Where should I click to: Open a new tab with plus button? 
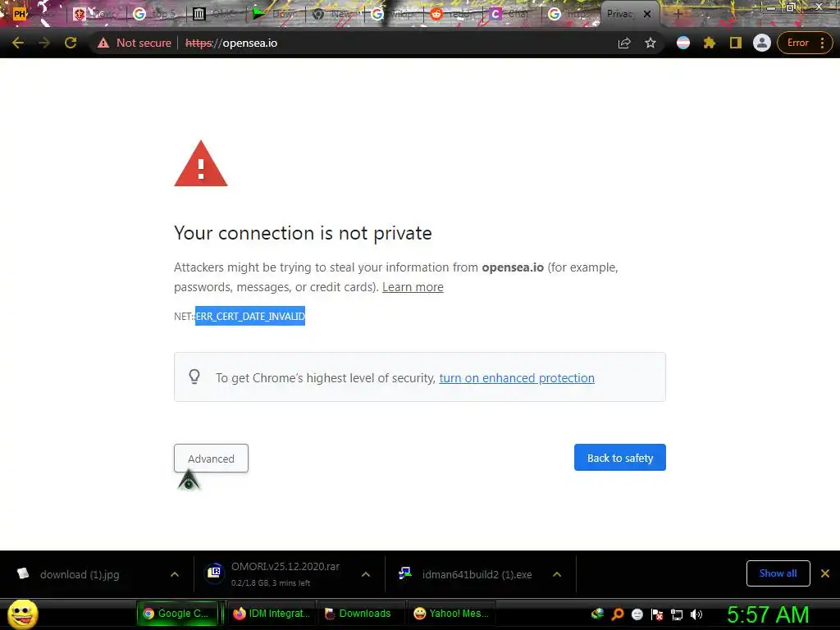[x=677, y=14]
